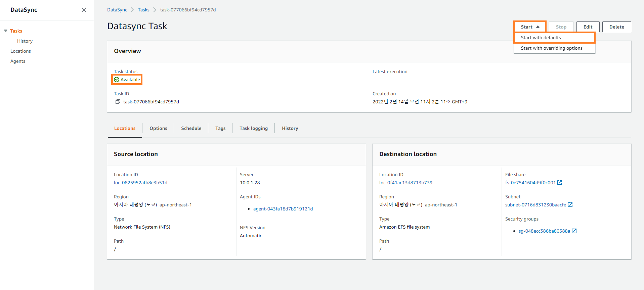Click the destination Region ap-northeast-1 value
The image size is (644, 290).
pyautogui.click(x=441, y=205)
